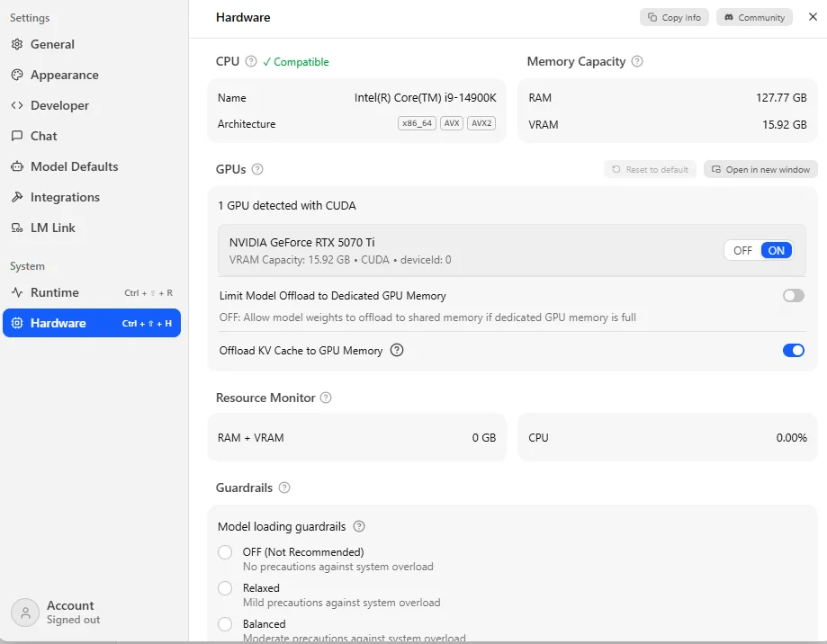Image resolution: width=827 pixels, height=644 pixels.
Task: Click the '1 GPU detected with CUDA' text
Action: [x=287, y=206]
